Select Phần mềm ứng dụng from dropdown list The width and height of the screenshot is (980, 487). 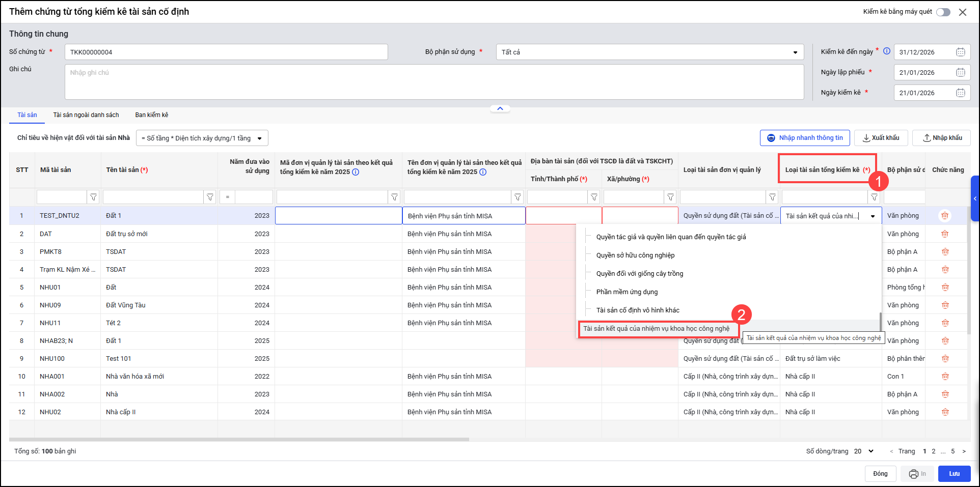pyautogui.click(x=627, y=292)
